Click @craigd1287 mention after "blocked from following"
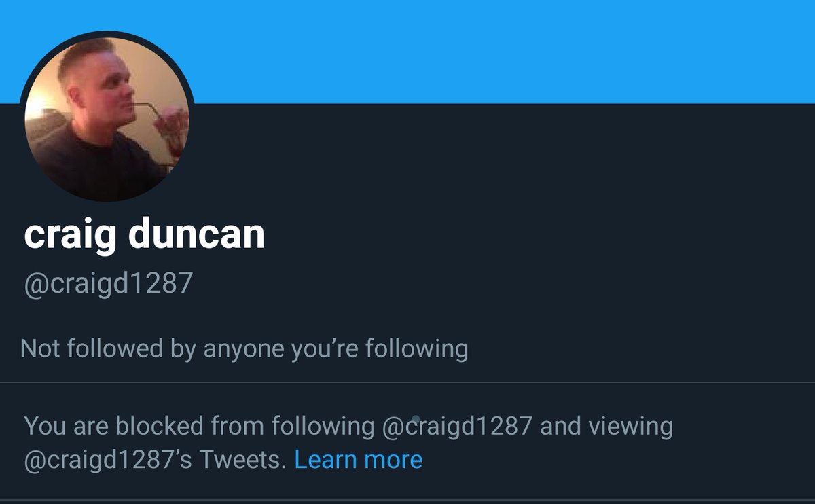Viewport: 815px width, 504px height. click(457, 427)
